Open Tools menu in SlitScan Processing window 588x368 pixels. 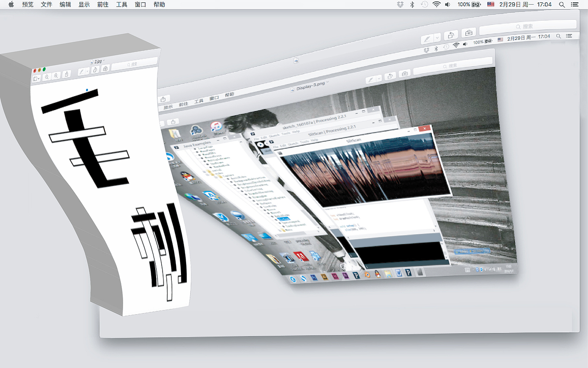[x=304, y=142]
